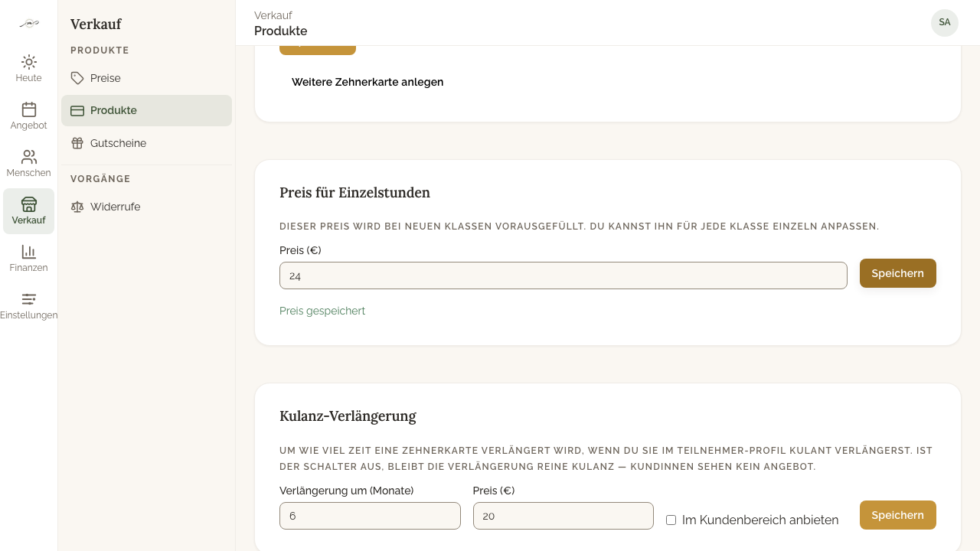Click the Preis für Einzelstunden heading

coord(354,193)
